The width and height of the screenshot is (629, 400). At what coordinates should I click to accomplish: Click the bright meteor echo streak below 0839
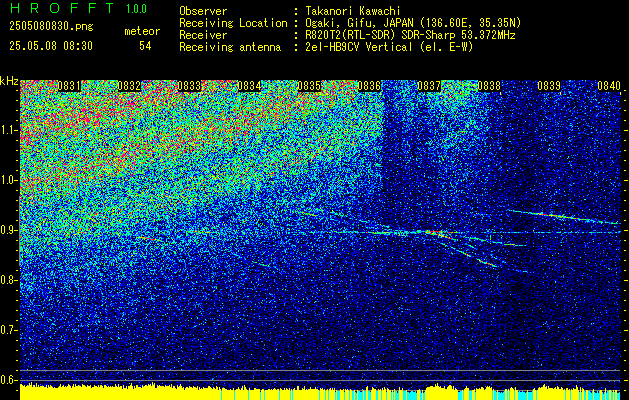(x=563, y=217)
